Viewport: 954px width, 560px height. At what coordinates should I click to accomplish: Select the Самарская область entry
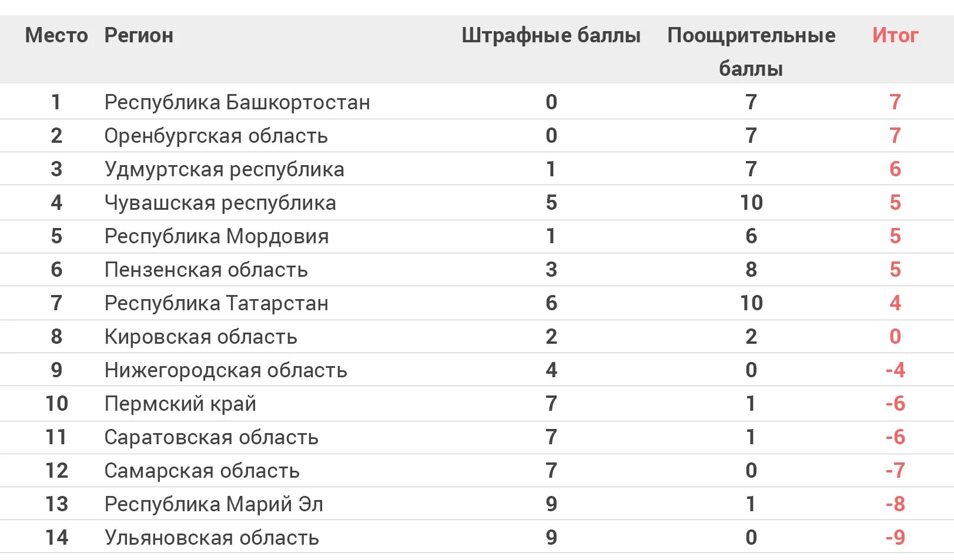202,471
